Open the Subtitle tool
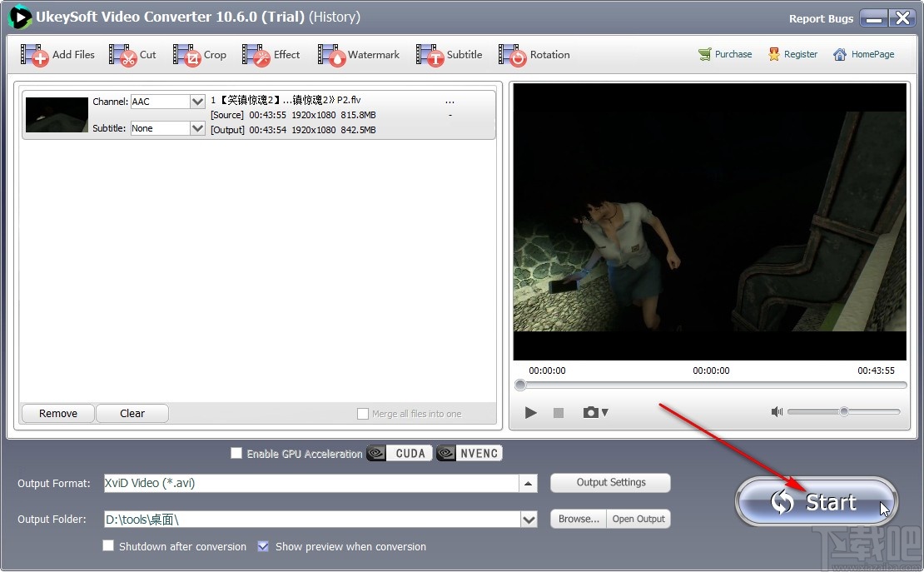The image size is (924, 572). (449, 55)
